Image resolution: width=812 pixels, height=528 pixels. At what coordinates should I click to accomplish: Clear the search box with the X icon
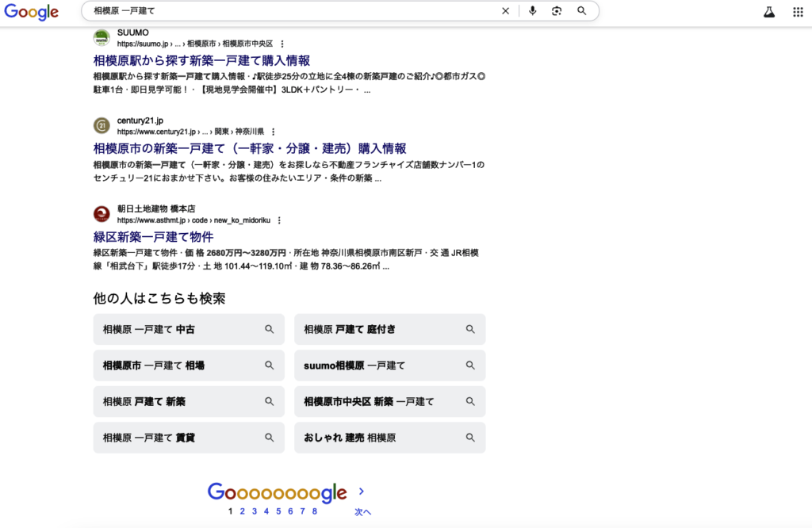coord(505,11)
